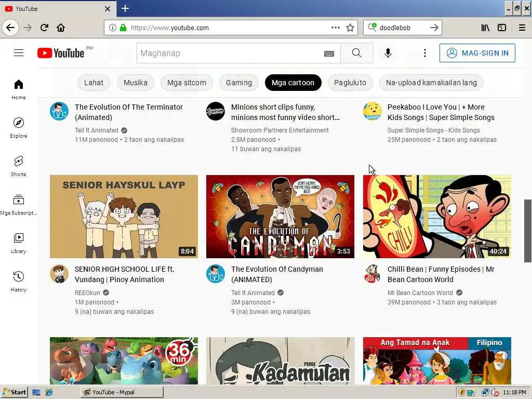Go to Home in the sidebar
The height and width of the screenshot is (399, 532).
[x=18, y=89]
